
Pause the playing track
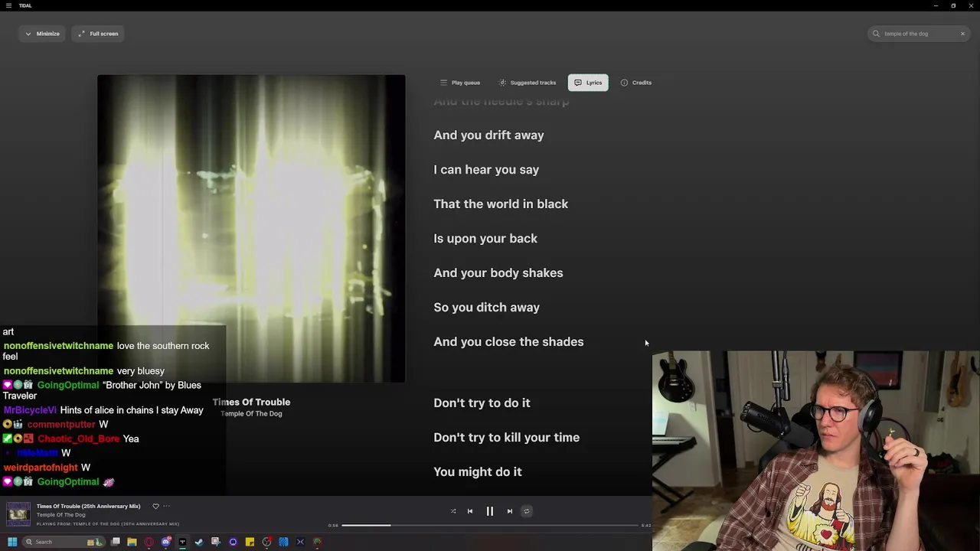click(x=490, y=511)
